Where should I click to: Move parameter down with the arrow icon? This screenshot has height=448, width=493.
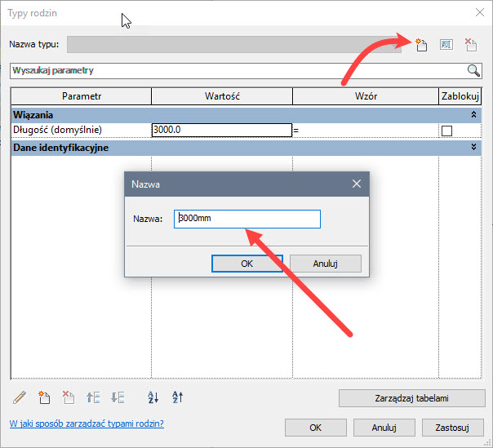point(118,398)
